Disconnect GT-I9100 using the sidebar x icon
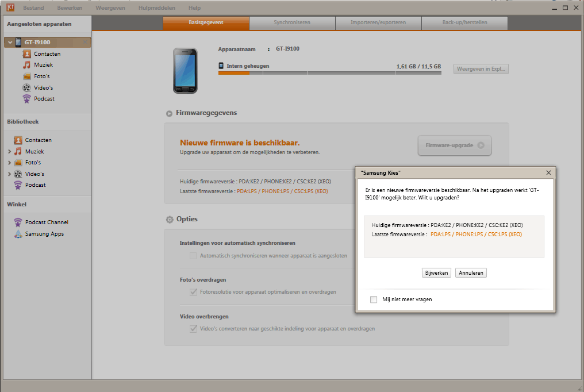 click(x=85, y=42)
